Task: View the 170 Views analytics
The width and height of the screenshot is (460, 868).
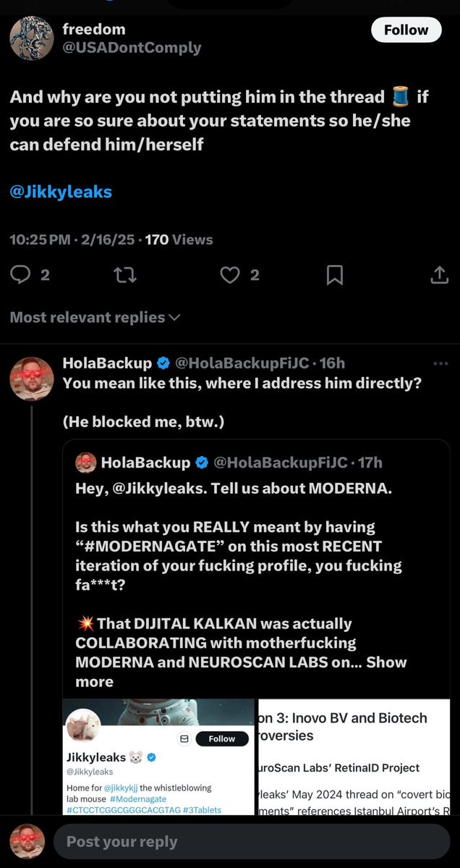Action: pyautogui.click(x=179, y=239)
